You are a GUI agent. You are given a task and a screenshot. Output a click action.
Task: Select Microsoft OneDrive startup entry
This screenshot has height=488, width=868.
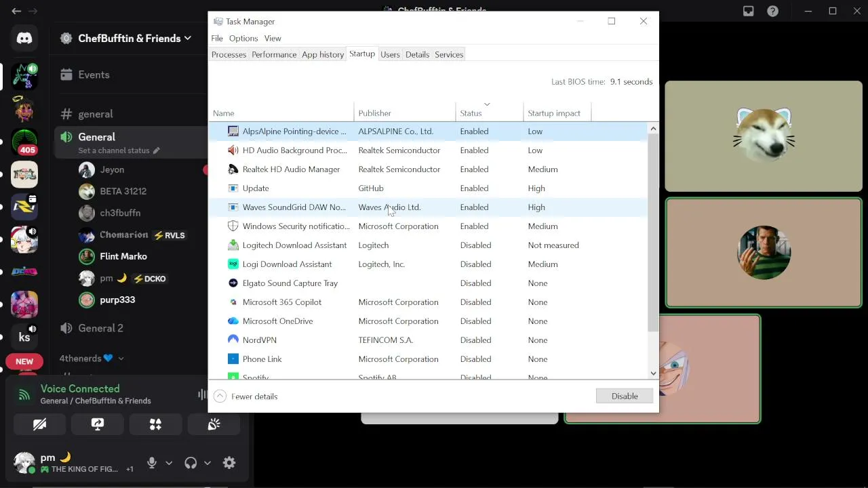[x=428, y=321]
